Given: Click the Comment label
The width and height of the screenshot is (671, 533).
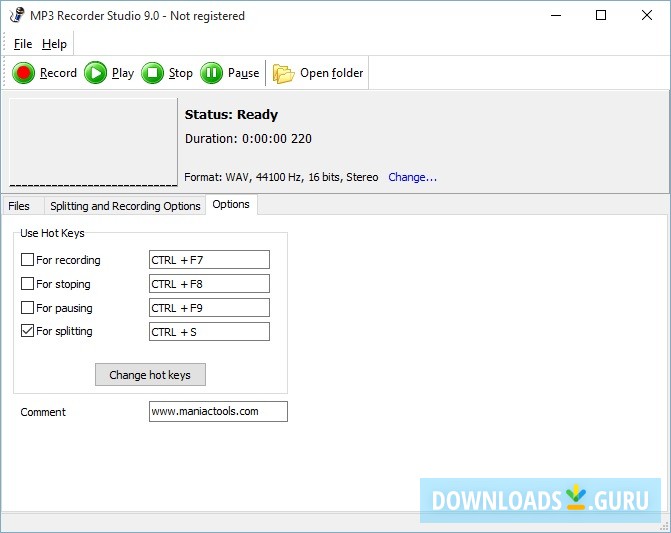Looking at the screenshot, I should tap(43, 412).
